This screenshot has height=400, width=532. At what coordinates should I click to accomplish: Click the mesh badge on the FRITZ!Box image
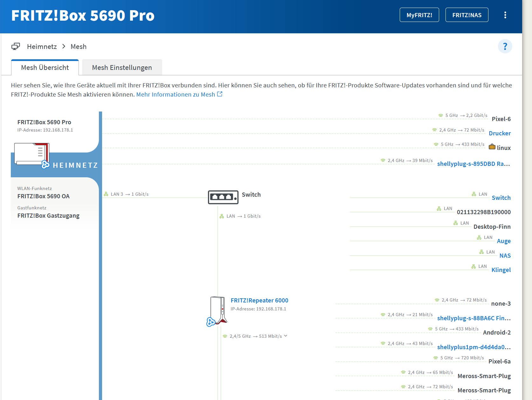point(45,164)
